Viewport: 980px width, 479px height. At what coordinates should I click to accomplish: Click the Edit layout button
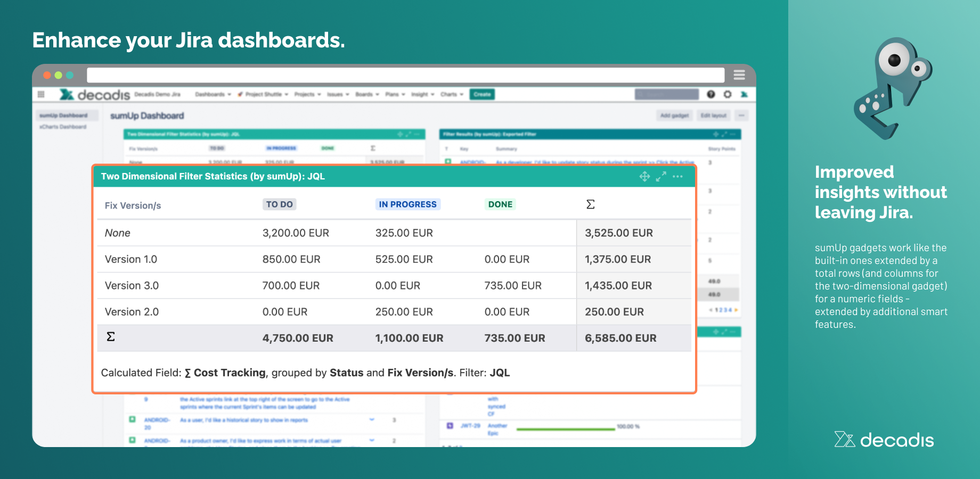coord(714,115)
